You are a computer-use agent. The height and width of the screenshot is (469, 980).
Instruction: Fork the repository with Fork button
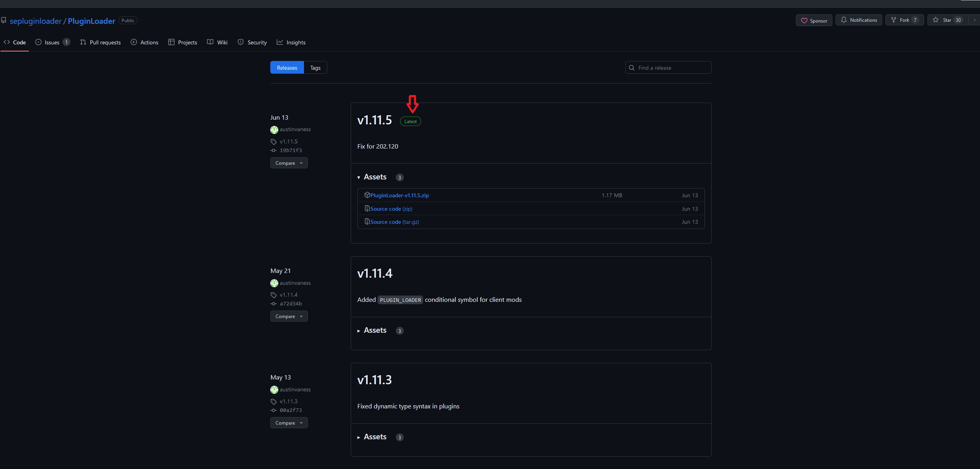click(x=904, y=20)
